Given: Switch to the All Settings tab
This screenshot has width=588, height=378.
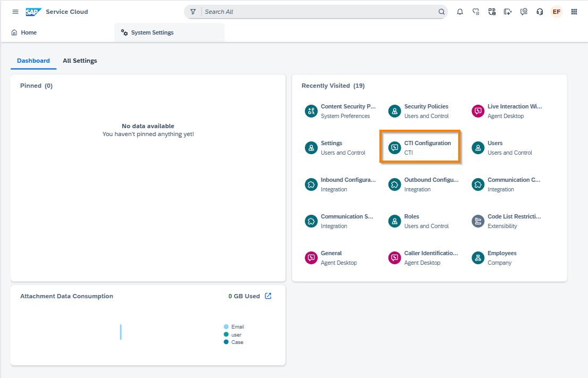Looking at the screenshot, I should [80, 61].
